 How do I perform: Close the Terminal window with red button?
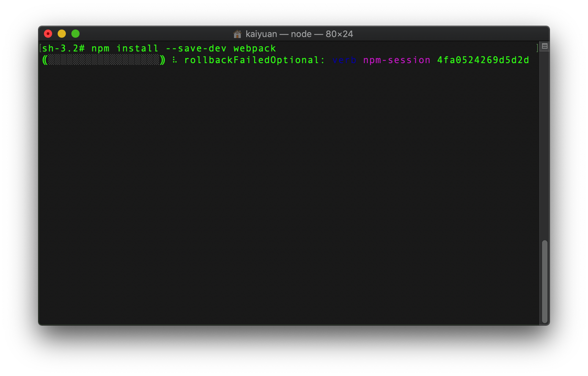(48, 34)
